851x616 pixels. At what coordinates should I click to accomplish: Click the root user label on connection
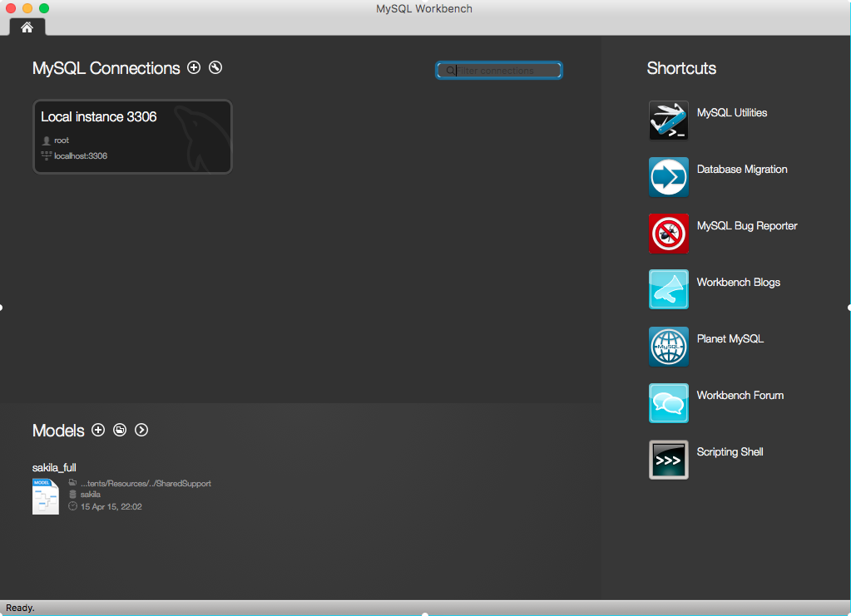[x=62, y=140]
